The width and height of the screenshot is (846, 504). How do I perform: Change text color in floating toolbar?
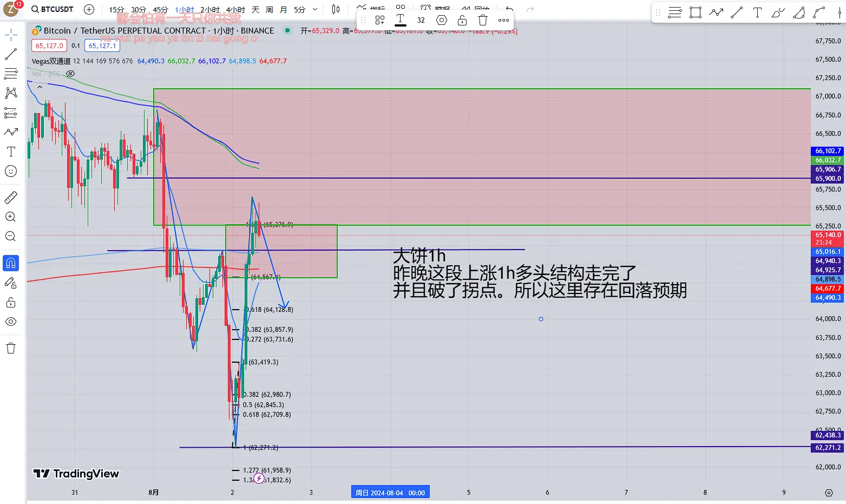click(401, 20)
